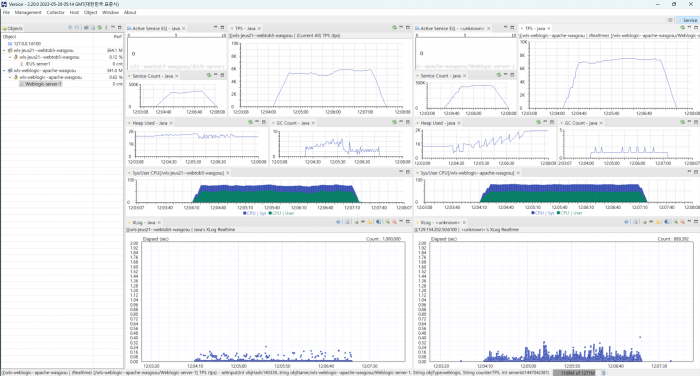The width and height of the screenshot is (700, 376).
Task: Minimize the Objects panel
Action: 113,28
